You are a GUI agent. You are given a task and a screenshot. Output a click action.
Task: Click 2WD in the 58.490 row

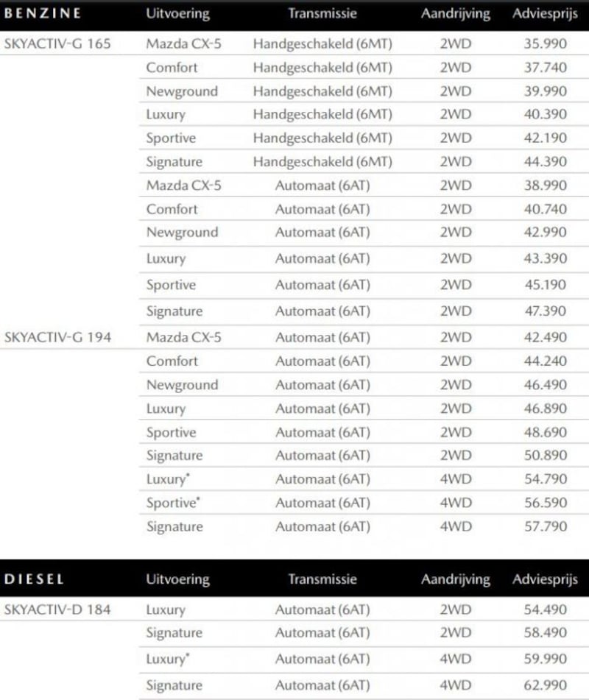coord(456,632)
